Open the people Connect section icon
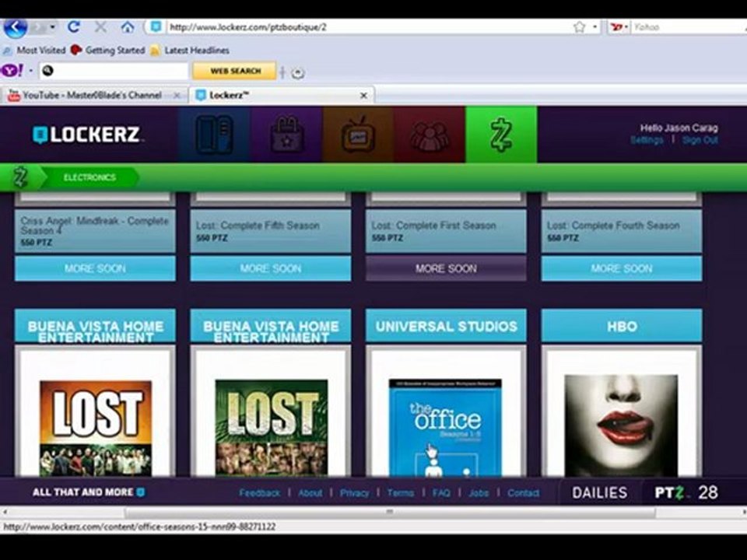The width and height of the screenshot is (747, 560). (430, 135)
